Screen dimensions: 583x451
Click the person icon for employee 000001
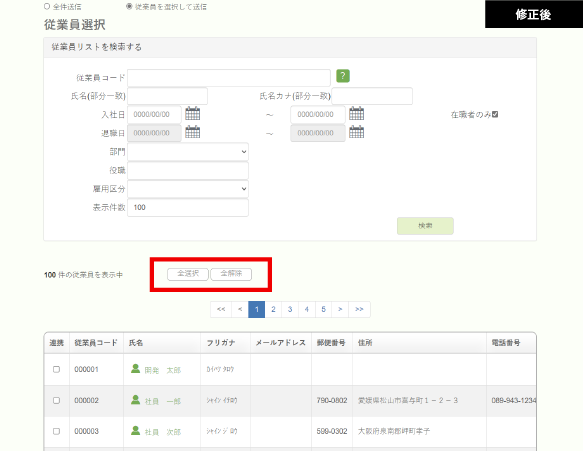(x=135, y=368)
